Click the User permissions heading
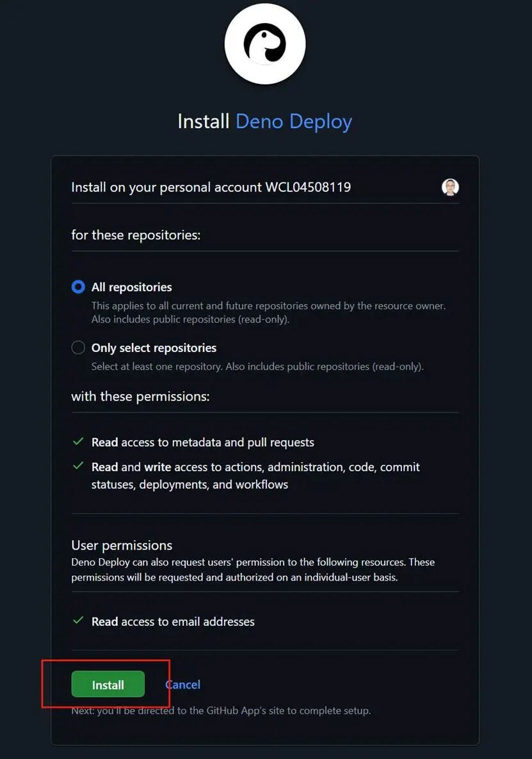This screenshot has height=759, width=532. pyautogui.click(x=122, y=545)
